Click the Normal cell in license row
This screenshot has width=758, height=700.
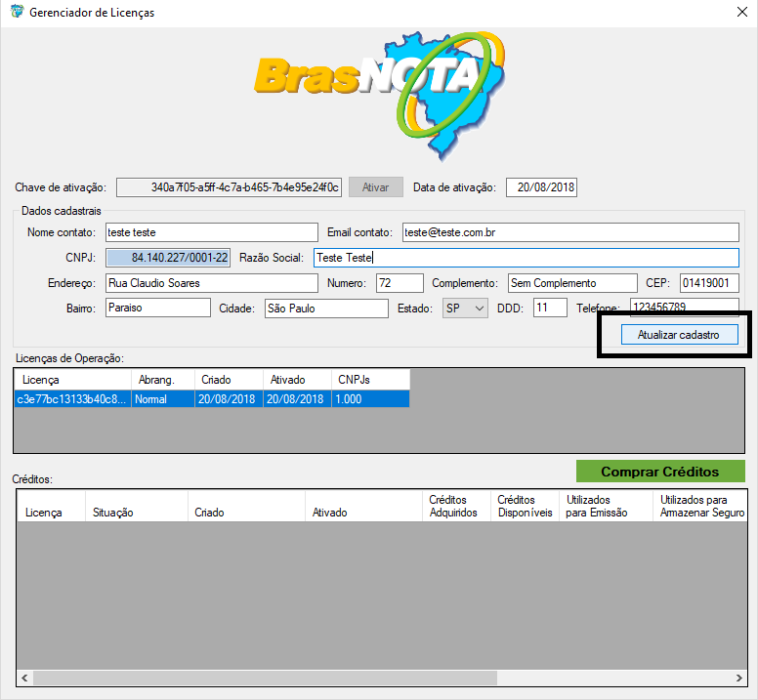[163, 399]
